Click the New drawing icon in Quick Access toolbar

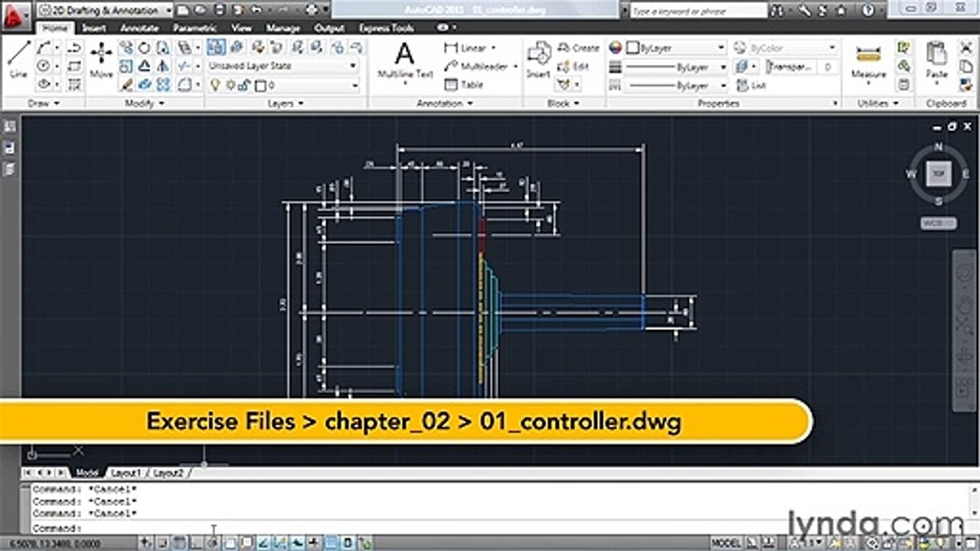(x=184, y=10)
